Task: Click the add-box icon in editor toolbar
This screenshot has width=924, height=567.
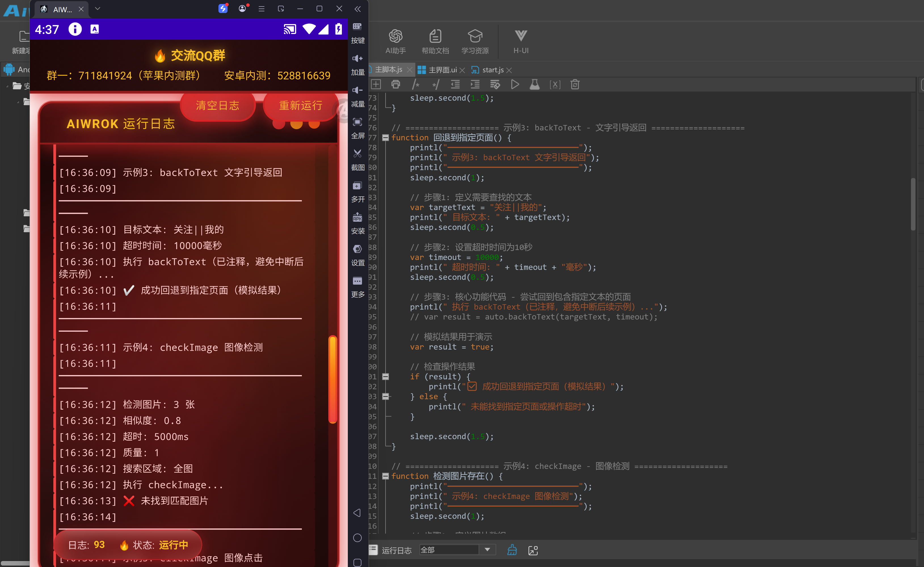Action: [376, 84]
